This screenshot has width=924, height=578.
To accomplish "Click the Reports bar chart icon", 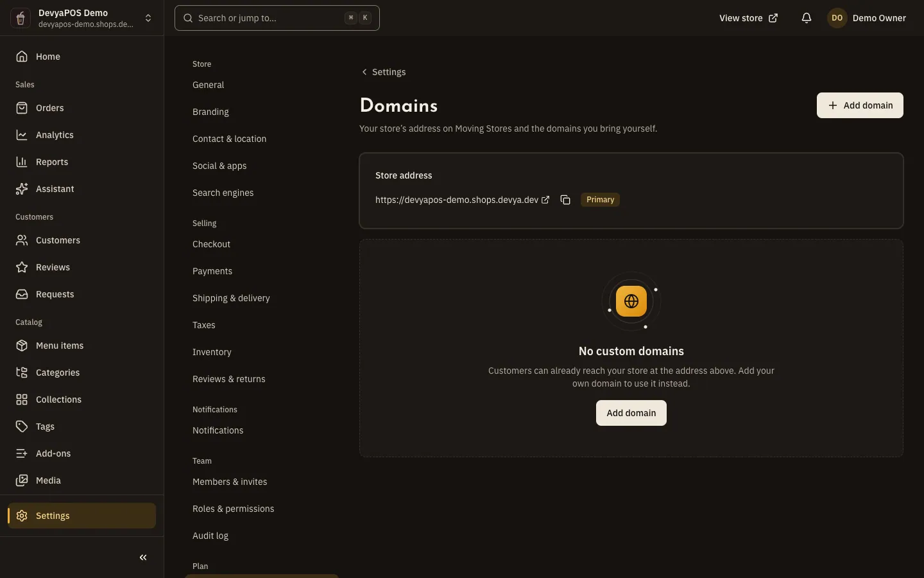I will coord(22,162).
